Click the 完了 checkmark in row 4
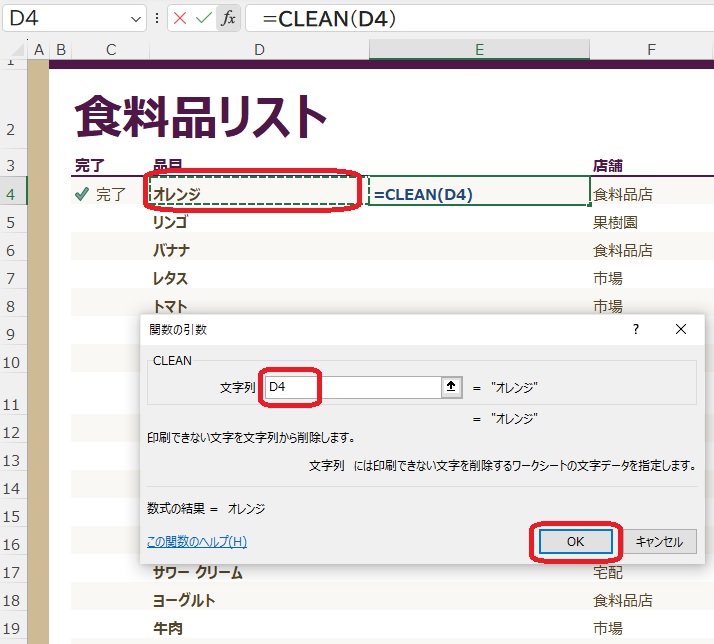The height and width of the screenshot is (644, 714). click(82, 194)
